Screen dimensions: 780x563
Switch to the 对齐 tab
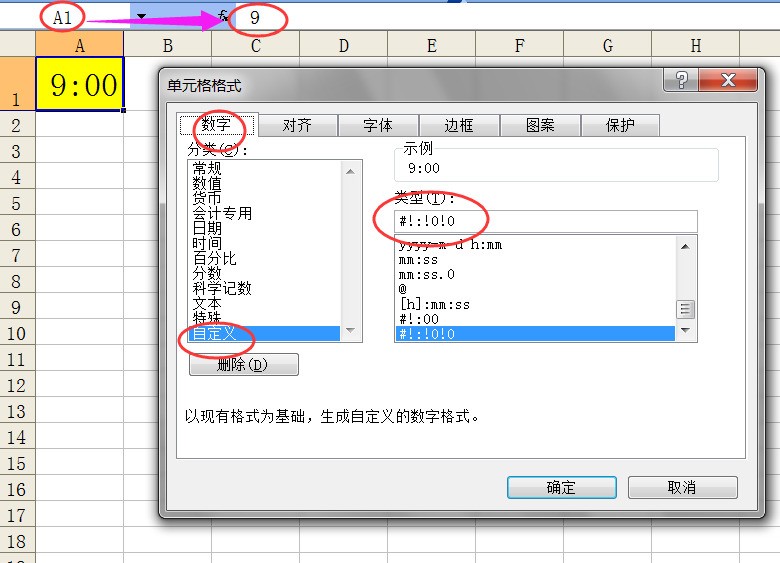click(297, 125)
